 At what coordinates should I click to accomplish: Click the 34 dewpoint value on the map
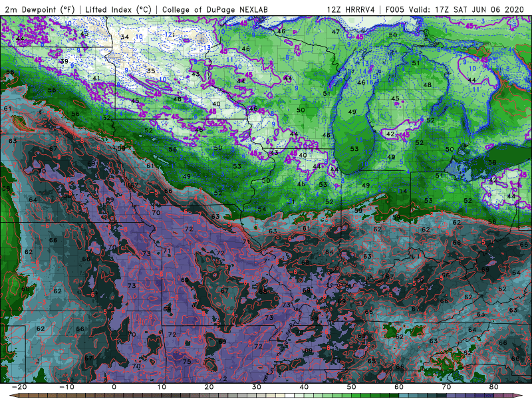point(125,37)
